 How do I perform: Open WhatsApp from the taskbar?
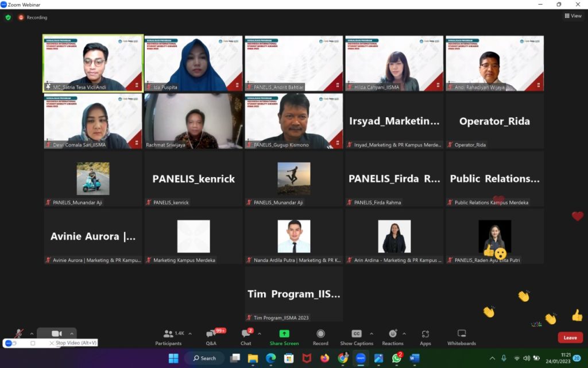[397, 358]
